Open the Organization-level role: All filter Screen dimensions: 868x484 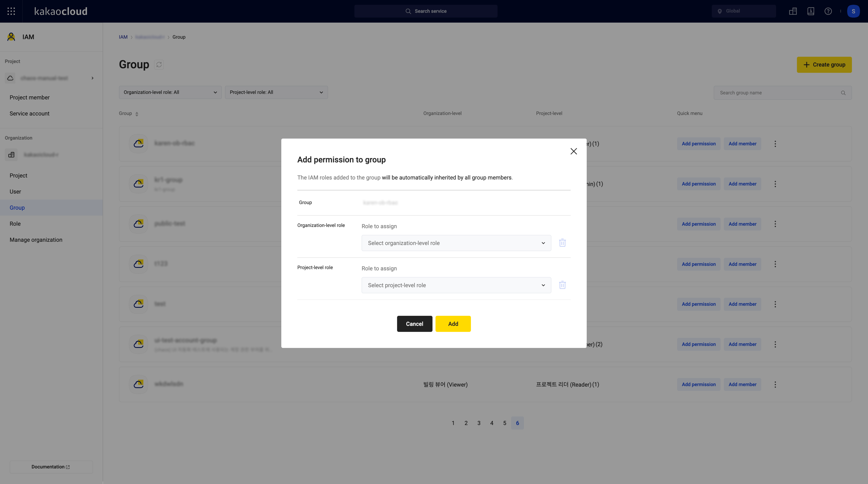click(170, 92)
